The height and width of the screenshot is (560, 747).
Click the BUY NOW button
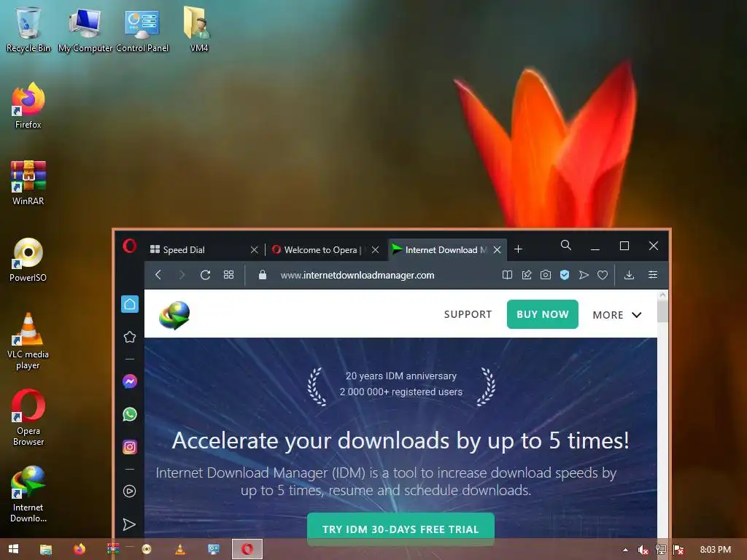click(543, 314)
